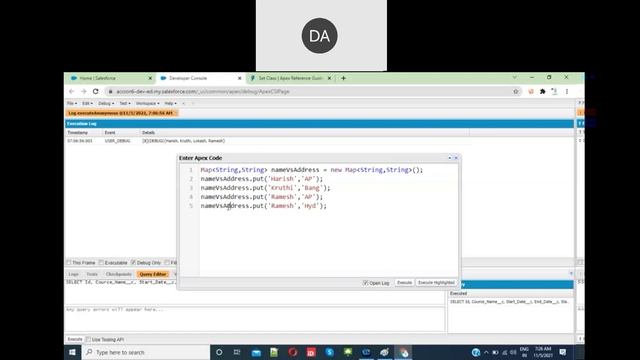Close the Set Class Apex Reference tab

coord(329,78)
